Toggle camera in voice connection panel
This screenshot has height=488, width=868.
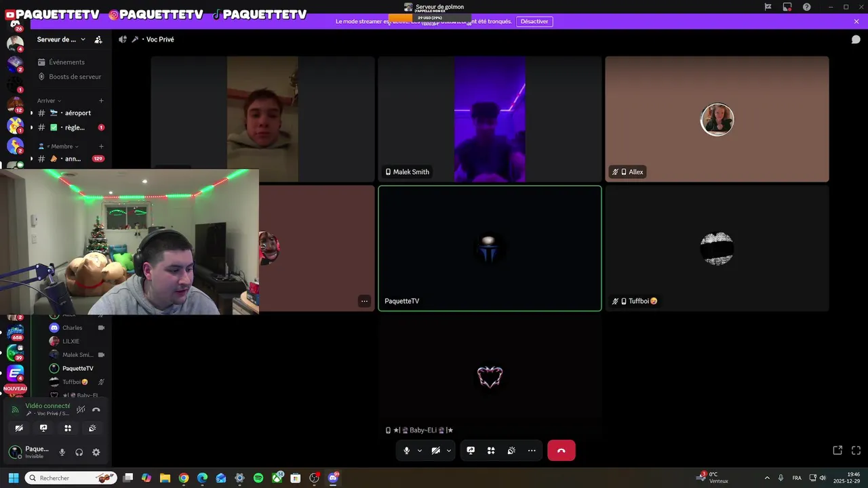tap(19, 428)
